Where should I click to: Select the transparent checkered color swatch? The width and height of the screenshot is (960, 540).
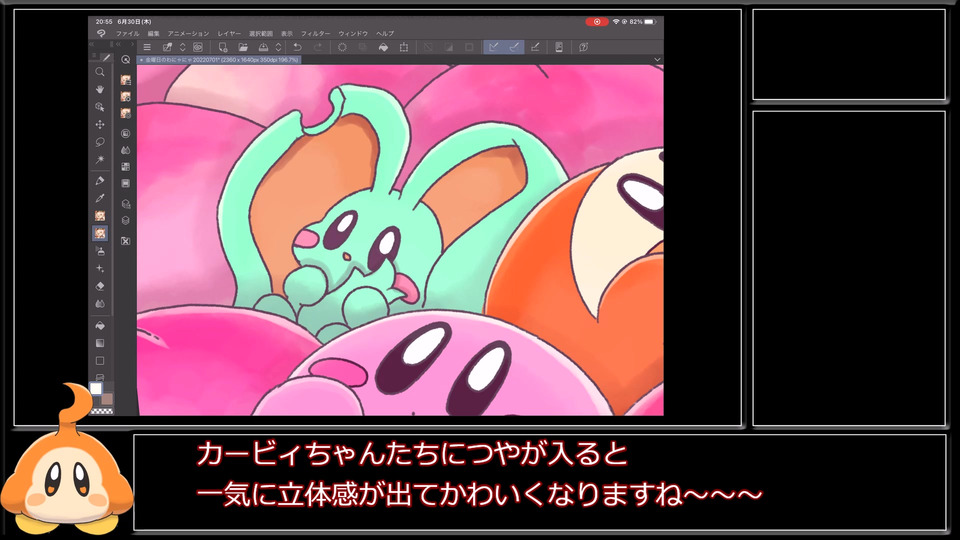(x=102, y=411)
